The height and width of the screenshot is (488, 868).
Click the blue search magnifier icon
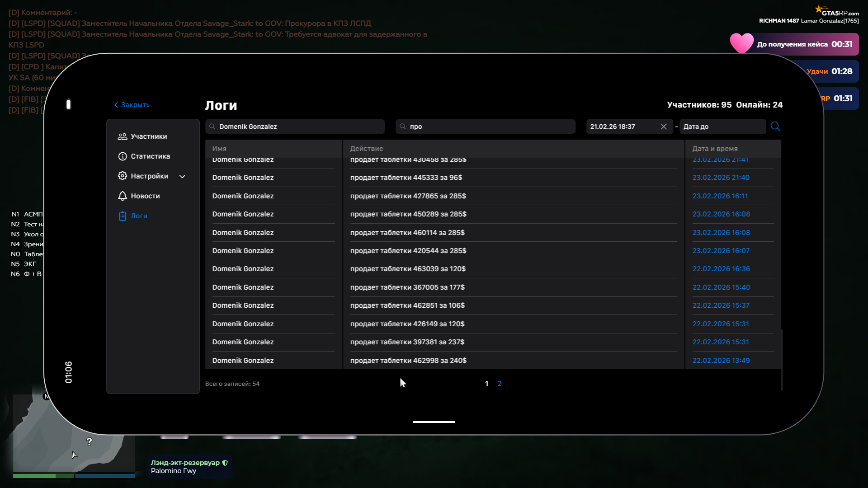775,127
